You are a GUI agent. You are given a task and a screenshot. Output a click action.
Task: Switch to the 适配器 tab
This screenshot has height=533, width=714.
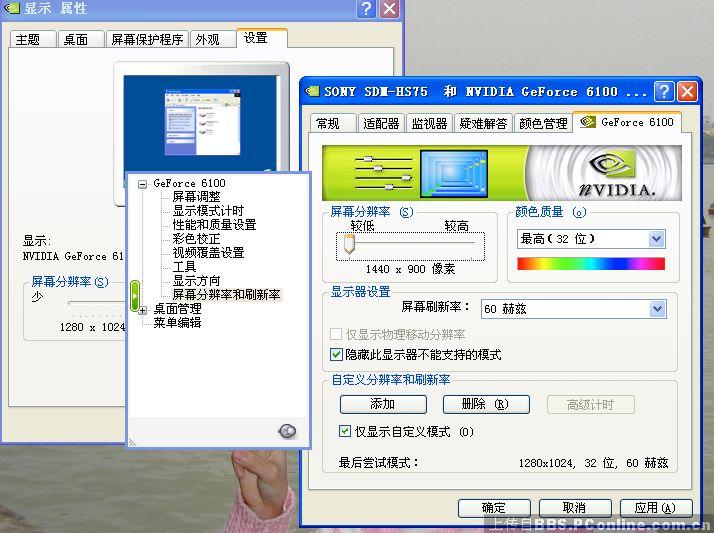coord(381,123)
